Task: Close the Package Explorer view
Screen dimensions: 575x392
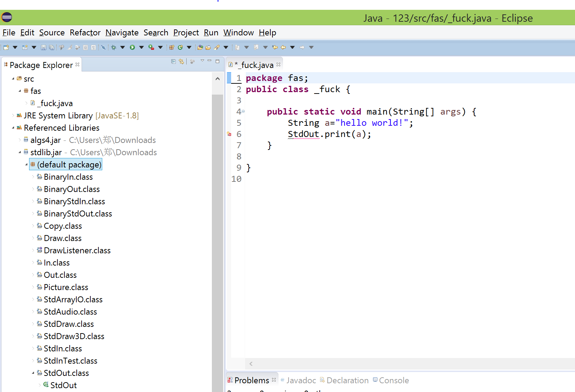Action: [x=77, y=64]
